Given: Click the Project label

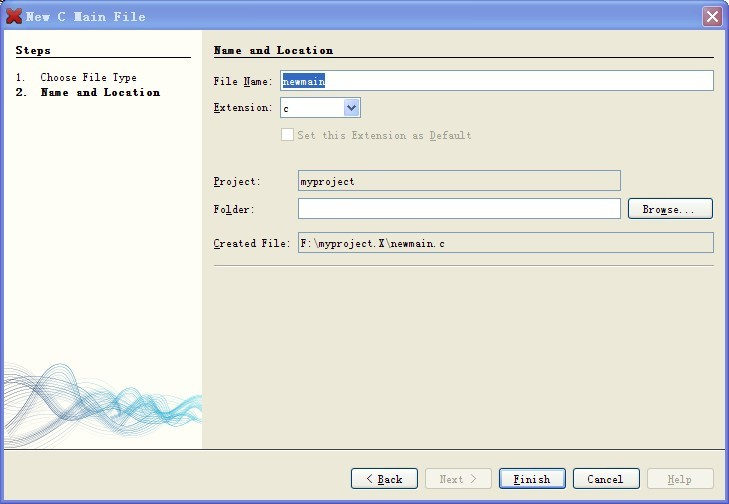Looking at the screenshot, I should (x=237, y=181).
